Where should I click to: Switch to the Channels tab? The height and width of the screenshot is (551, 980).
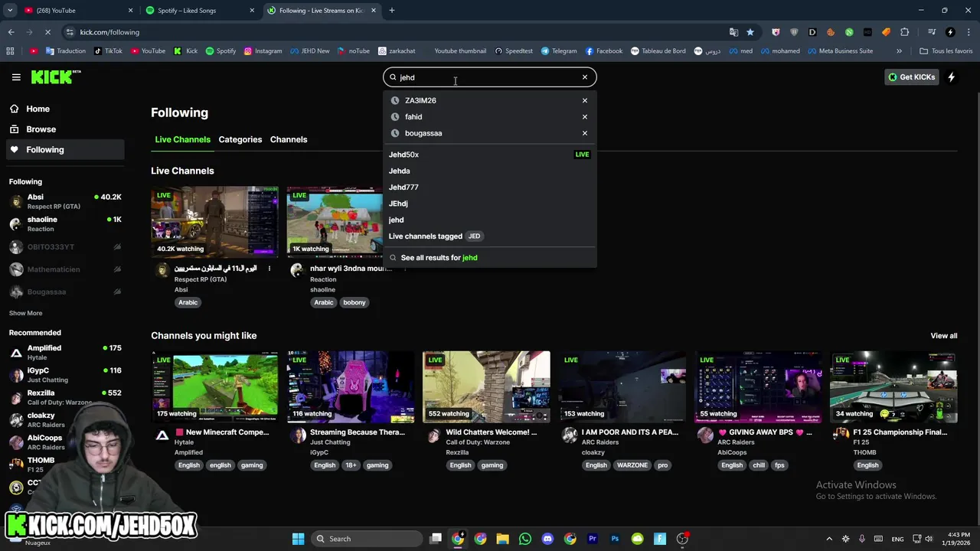[289, 139]
